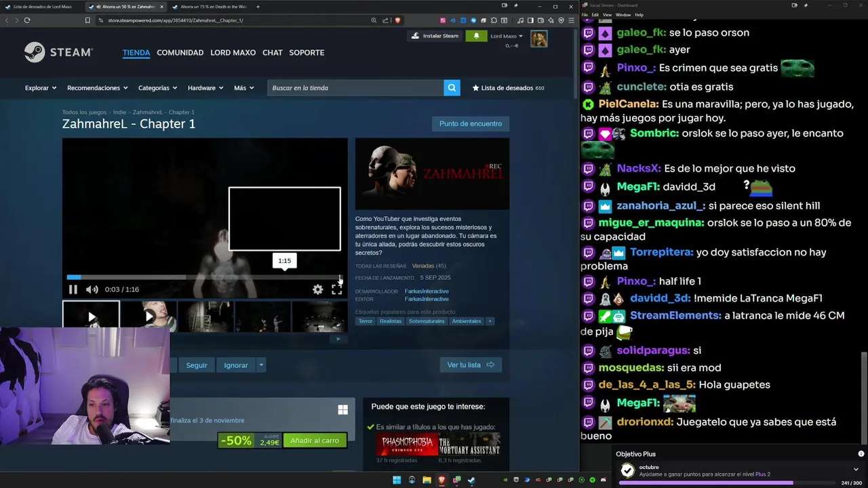Select first trailer video thumbnail
868x488 pixels.
(91, 316)
